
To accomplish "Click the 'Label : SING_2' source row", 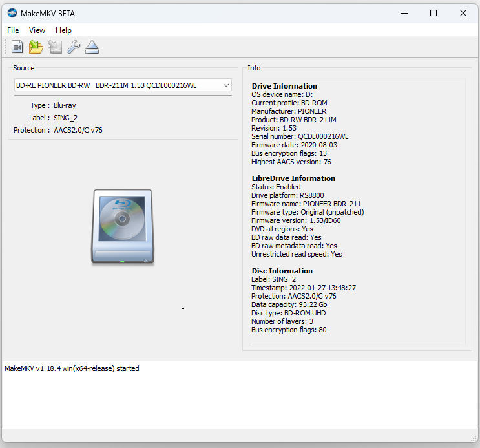I will 53,118.
